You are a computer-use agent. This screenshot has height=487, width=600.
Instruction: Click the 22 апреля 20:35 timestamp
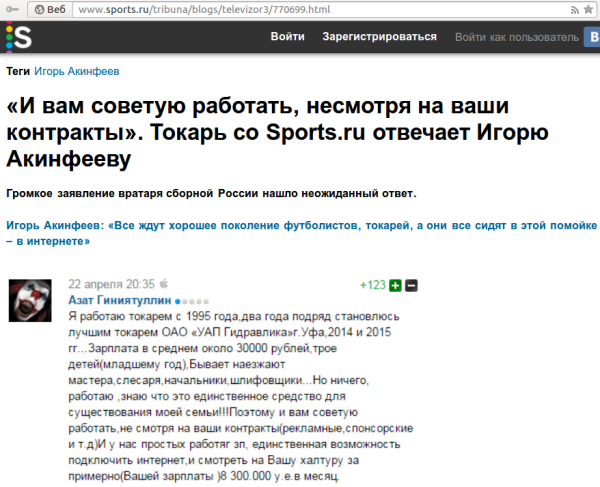point(111,284)
